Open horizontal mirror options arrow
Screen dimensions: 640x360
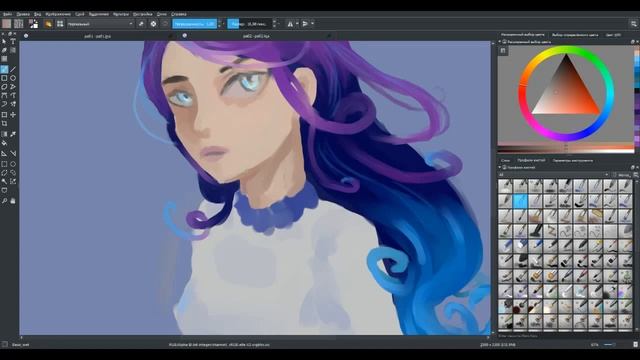pos(297,24)
